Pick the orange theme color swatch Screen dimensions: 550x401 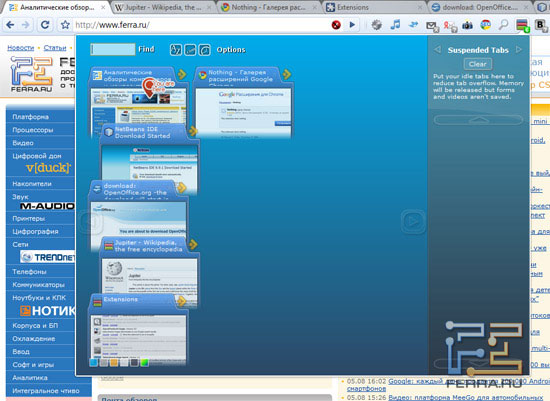(114, 362)
